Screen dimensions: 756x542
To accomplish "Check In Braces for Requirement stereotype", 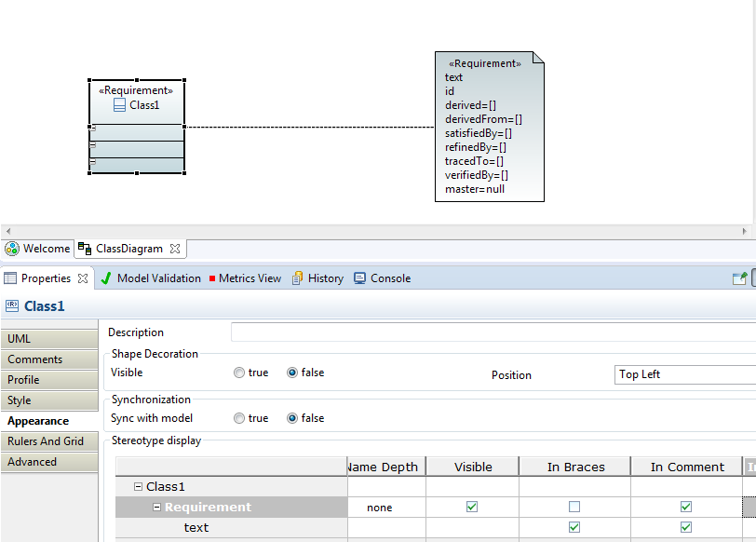I will coord(574,507).
